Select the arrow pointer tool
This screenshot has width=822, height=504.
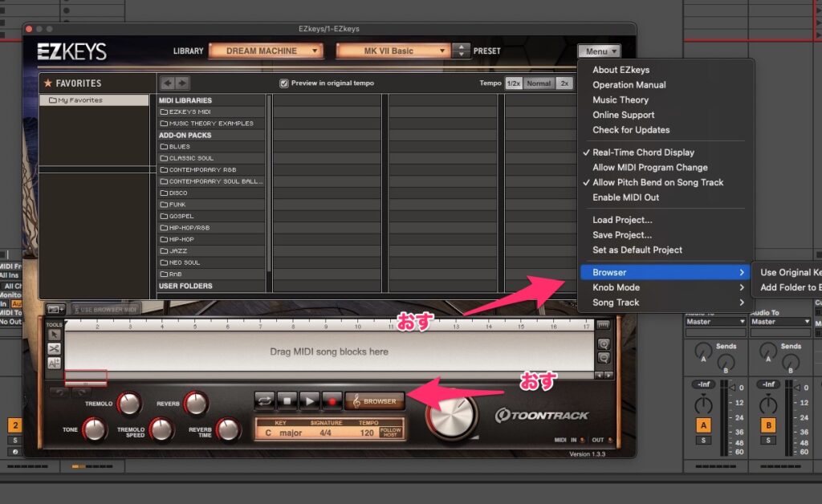click(x=53, y=335)
